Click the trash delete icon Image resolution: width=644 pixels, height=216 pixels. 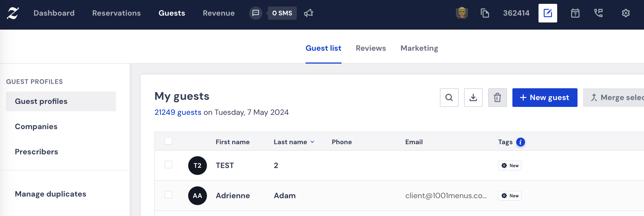(x=498, y=98)
